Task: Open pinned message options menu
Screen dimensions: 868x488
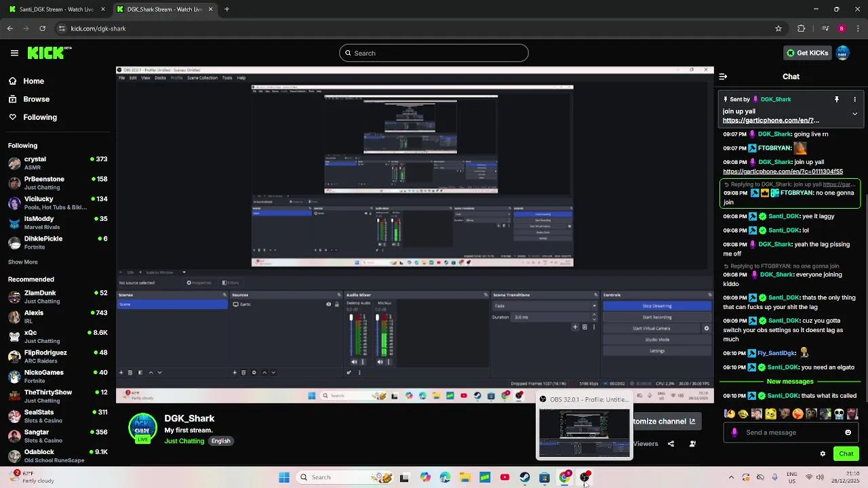Action: (854, 100)
